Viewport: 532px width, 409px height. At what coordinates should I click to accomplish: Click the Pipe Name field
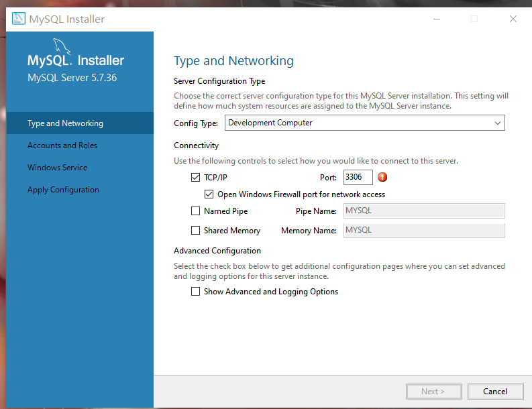point(424,211)
